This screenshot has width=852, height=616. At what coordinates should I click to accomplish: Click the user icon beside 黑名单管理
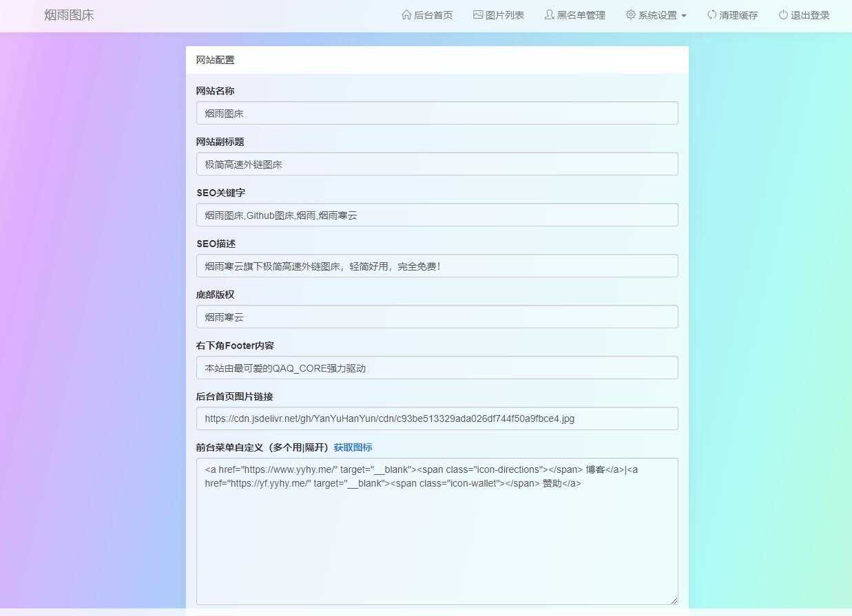[x=549, y=14]
